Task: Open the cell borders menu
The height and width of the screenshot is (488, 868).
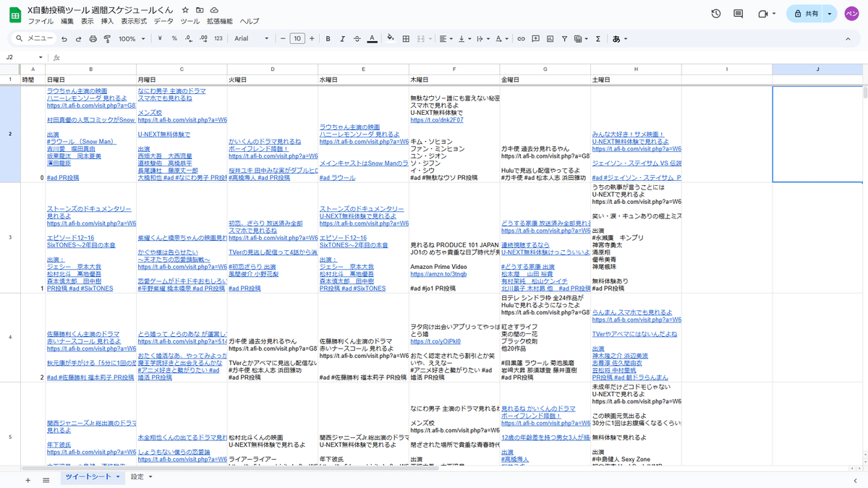Action: 405,38
